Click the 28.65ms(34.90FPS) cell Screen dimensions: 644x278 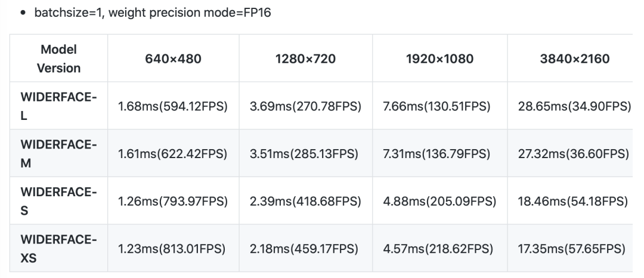point(575,106)
